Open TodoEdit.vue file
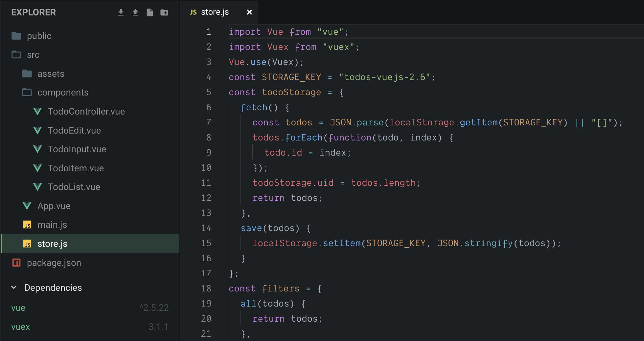644x341 pixels. tap(75, 131)
